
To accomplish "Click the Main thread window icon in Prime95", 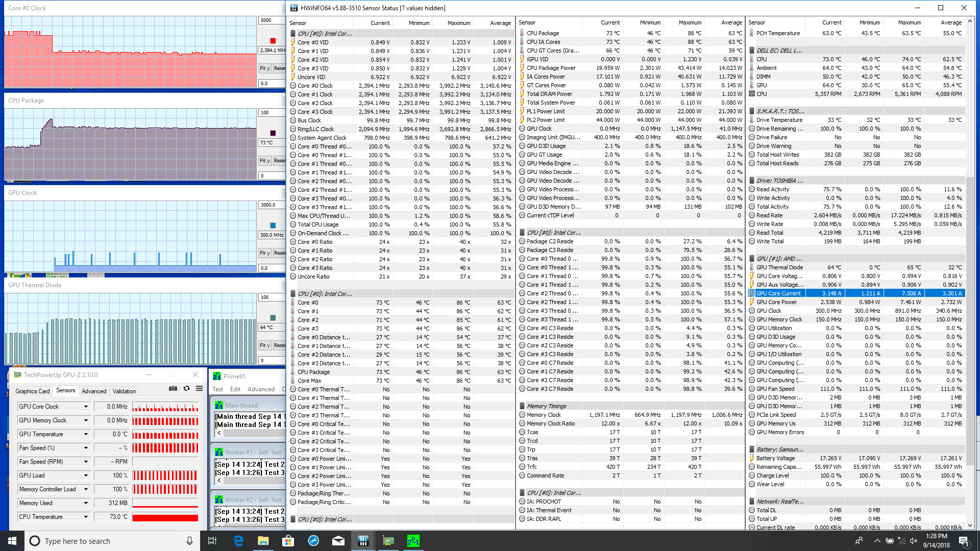I will pos(219,406).
